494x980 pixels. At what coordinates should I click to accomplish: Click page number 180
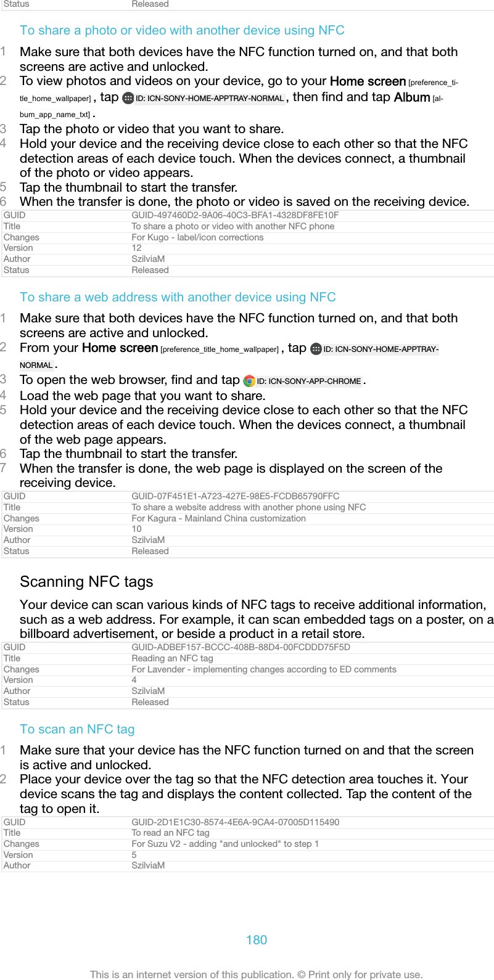[257, 940]
